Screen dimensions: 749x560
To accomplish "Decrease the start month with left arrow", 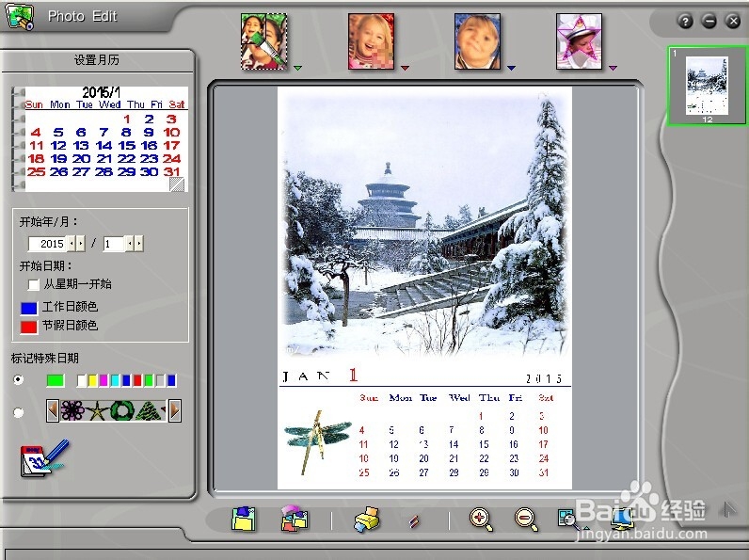I will tap(130, 244).
